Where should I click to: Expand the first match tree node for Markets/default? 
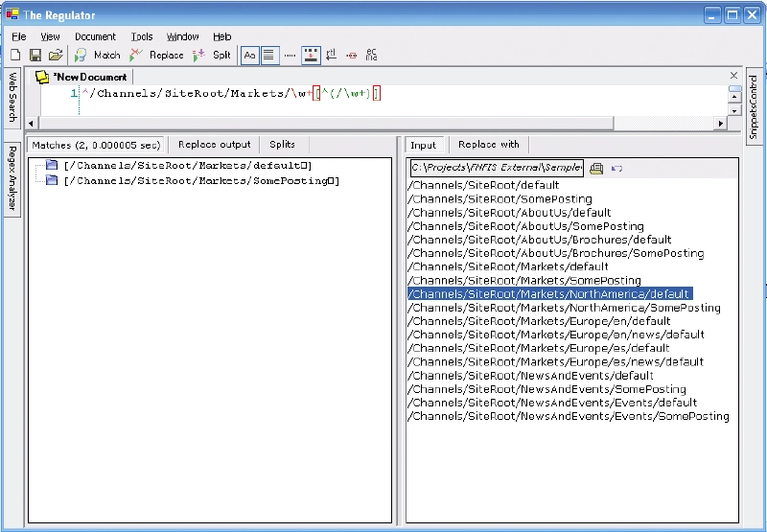51,166
